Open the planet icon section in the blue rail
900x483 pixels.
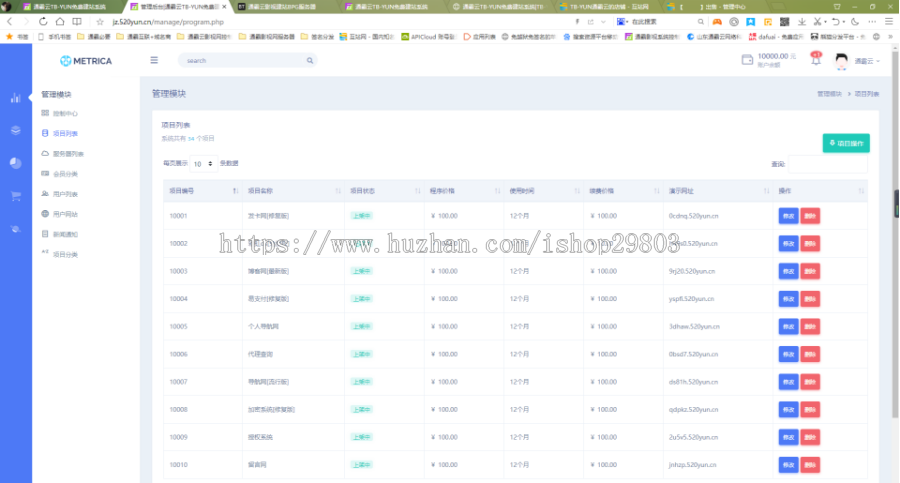[x=15, y=229]
